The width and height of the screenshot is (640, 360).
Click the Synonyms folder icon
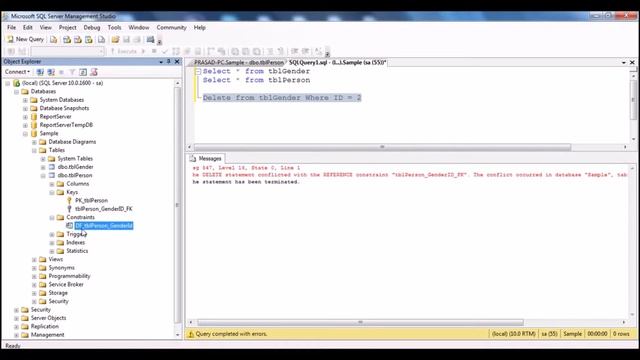point(42,268)
